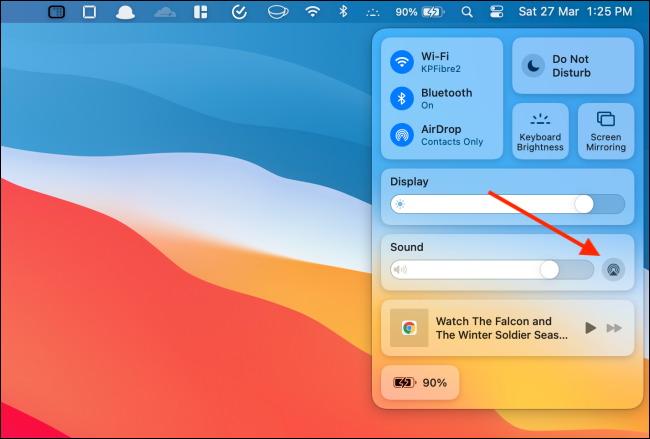Screen dimensions: 650x439
Task: Adjust the Display brightness slider
Action: (x=507, y=204)
